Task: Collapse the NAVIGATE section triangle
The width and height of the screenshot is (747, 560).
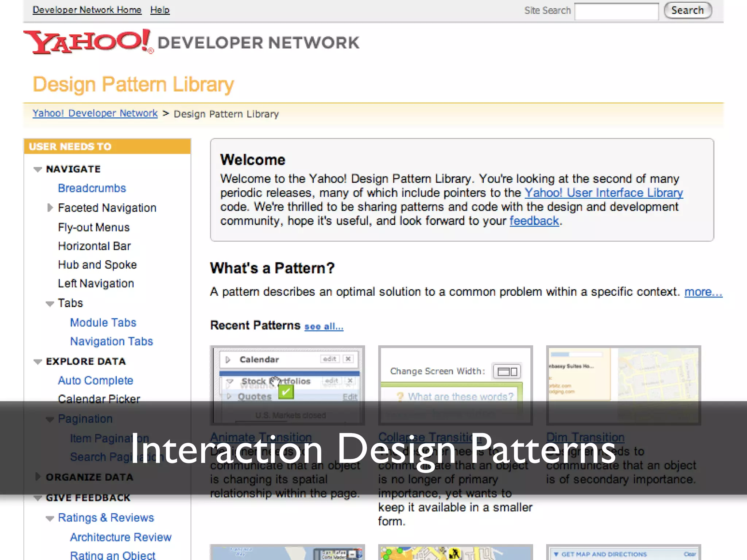Action: point(38,170)
